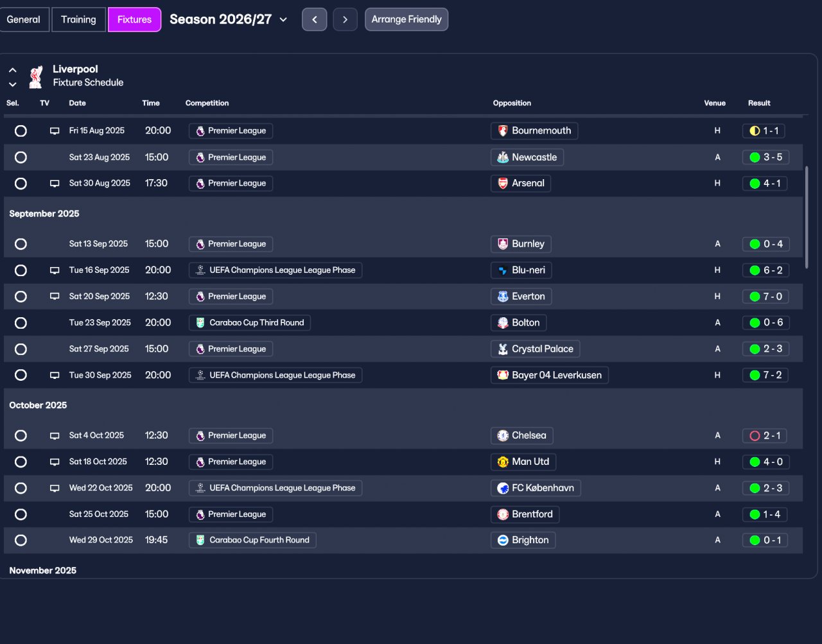View the 2 - 1 result against Chelsea
Viewport: 822px width, 644px height.
tap(764, 435)
